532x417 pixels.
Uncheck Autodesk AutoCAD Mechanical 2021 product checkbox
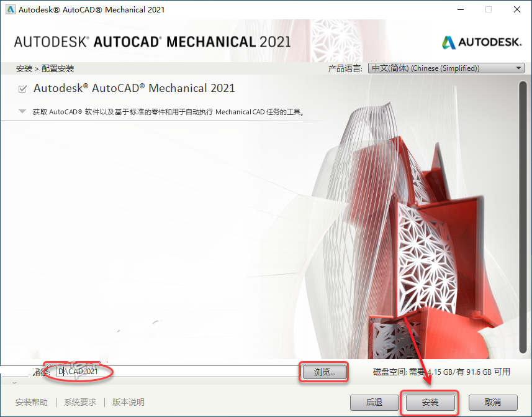[x=22, y=89]
